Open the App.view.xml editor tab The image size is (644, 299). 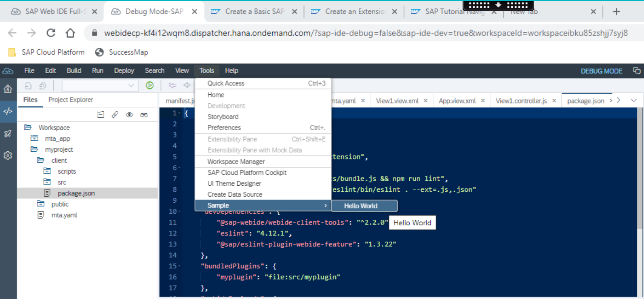tap(457, 101)
